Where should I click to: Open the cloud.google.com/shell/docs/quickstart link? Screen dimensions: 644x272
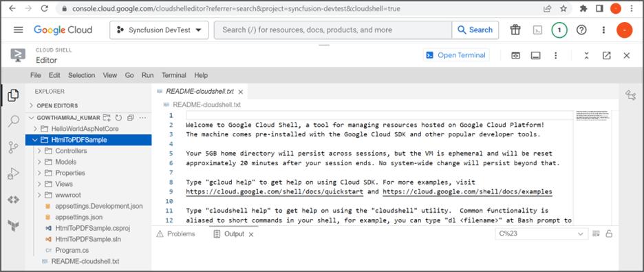pyautogui.click(x=275, y=192)
